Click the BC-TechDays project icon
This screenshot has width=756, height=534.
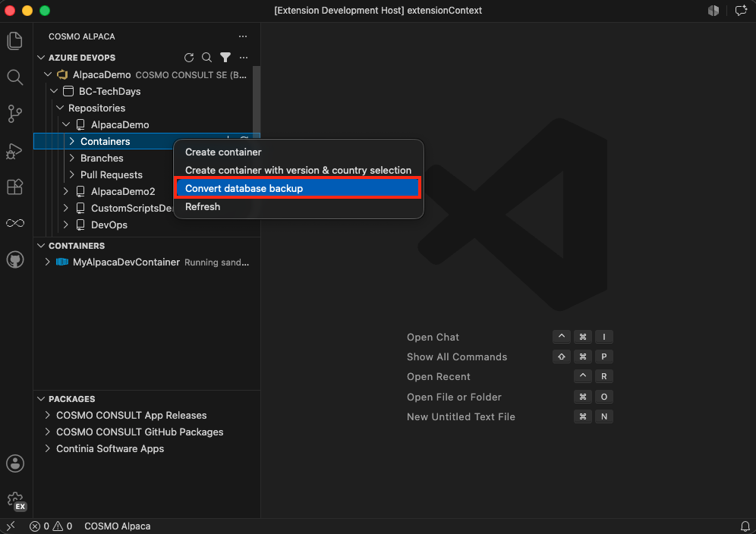[68, 91]
